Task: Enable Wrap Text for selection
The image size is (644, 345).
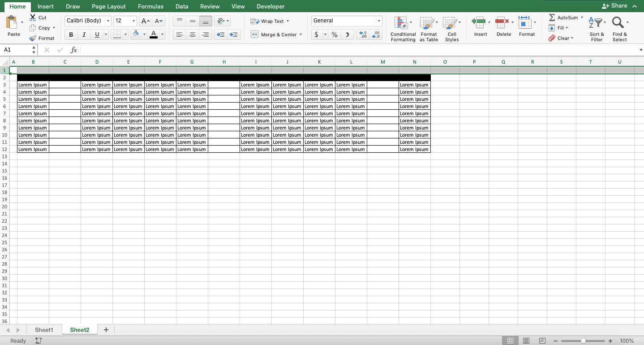Action: [x=269, y=21]
